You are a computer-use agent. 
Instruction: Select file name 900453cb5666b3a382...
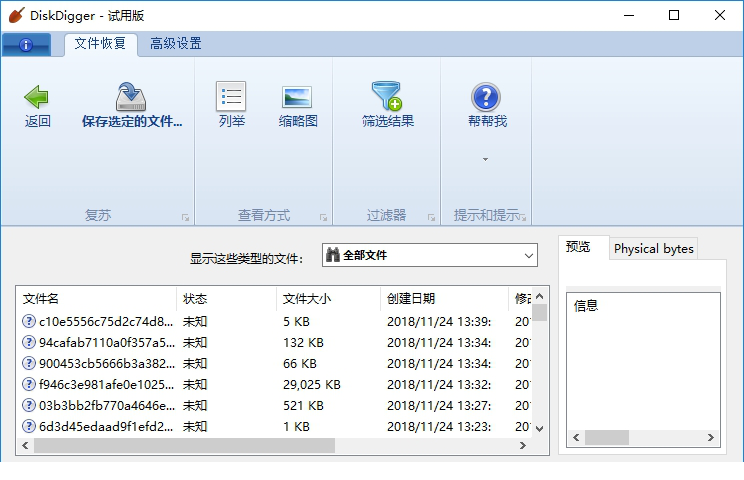pos(107,363)
